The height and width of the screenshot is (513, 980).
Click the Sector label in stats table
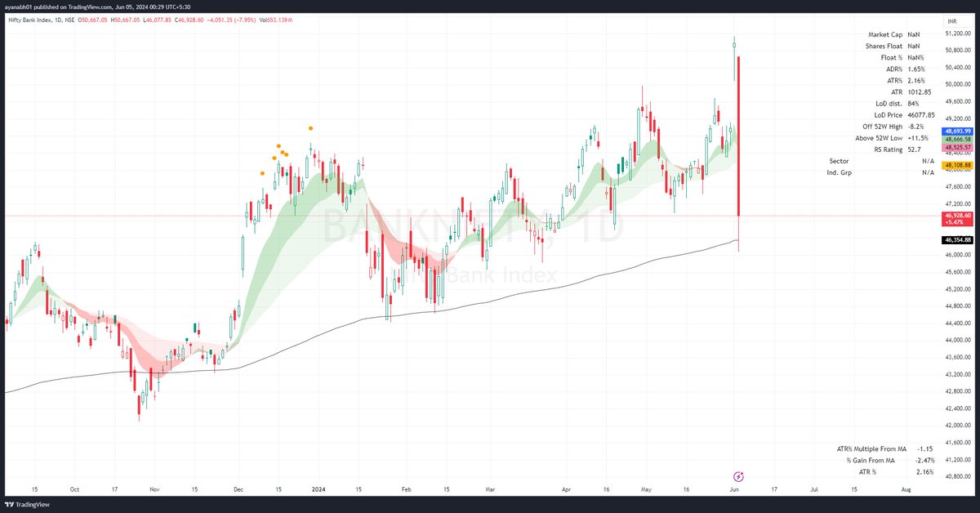[x=838, y=161]
